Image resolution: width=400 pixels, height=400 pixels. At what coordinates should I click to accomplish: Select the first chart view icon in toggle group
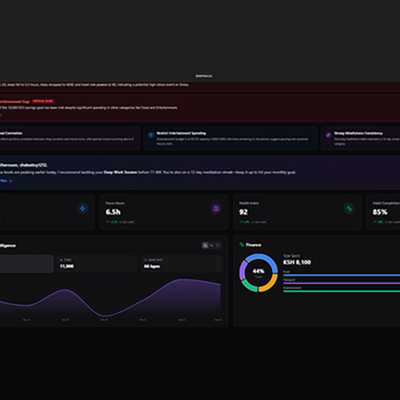[x=205, y=246]
